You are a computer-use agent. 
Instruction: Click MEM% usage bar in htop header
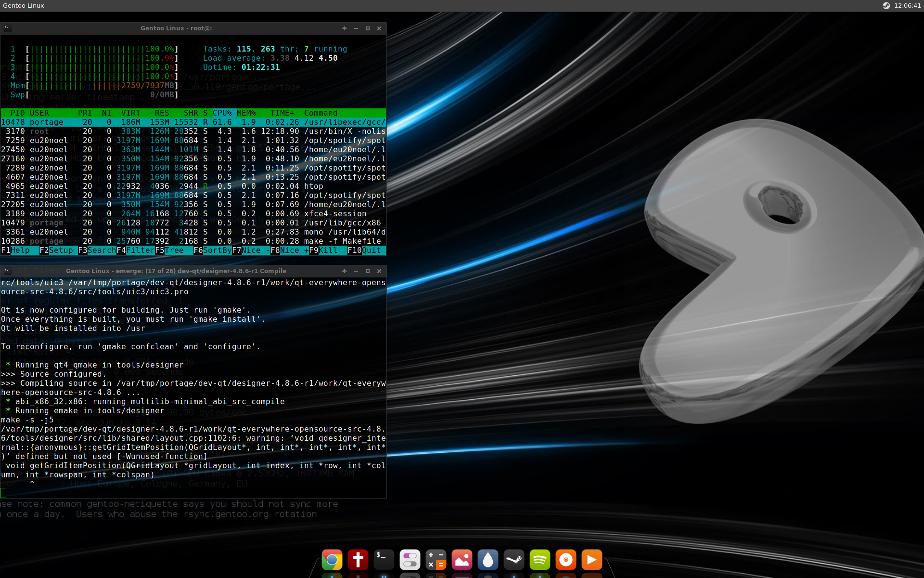100,85
